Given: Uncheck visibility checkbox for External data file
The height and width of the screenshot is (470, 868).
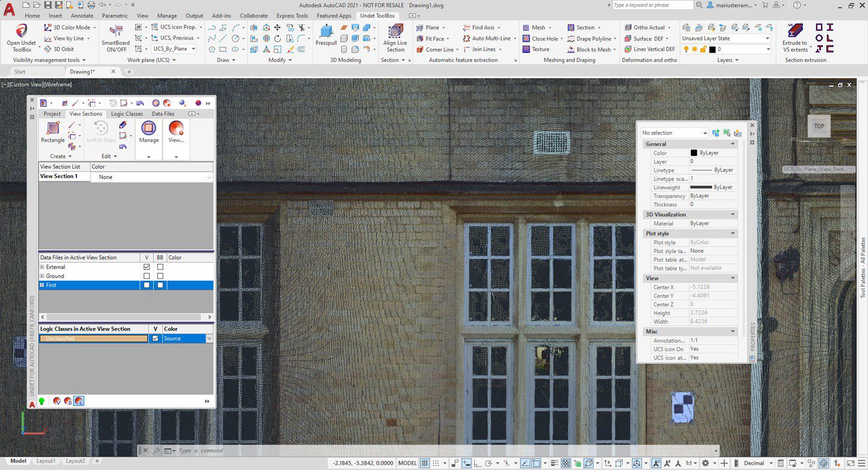Looking at the screenshot, I should pos(146,267).
